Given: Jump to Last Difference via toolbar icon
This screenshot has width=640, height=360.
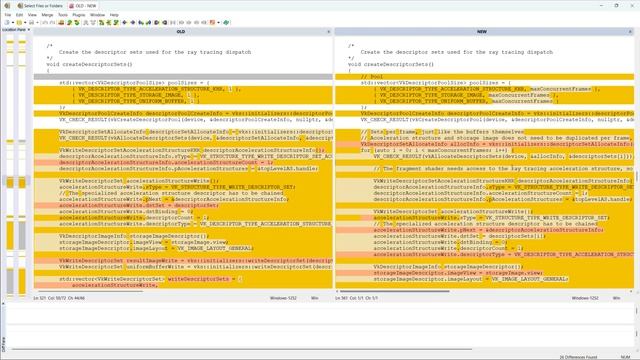Looking at the screenshot, I should [x=116, y=22].
